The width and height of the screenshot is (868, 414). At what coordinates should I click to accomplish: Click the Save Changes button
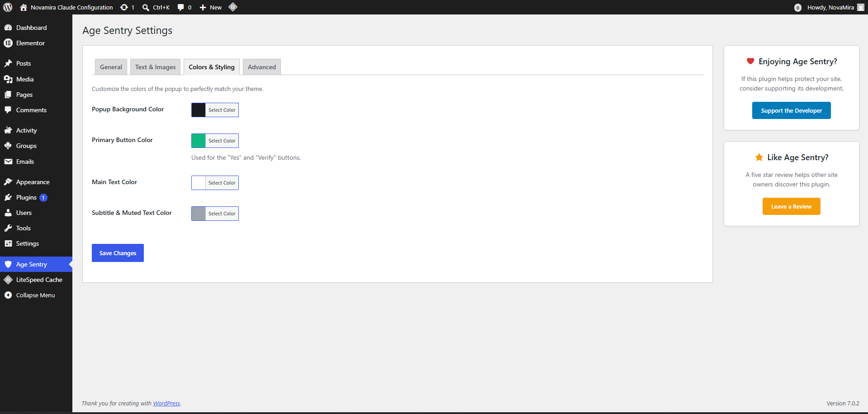(118, 253)
